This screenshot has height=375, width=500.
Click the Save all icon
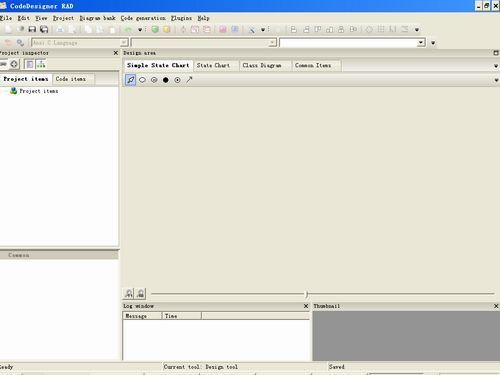click(x=44, y=29)
